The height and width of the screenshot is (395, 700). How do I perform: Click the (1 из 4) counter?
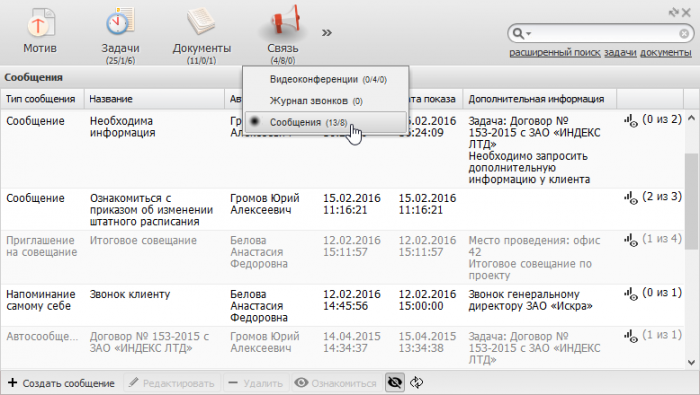(662, 239)
